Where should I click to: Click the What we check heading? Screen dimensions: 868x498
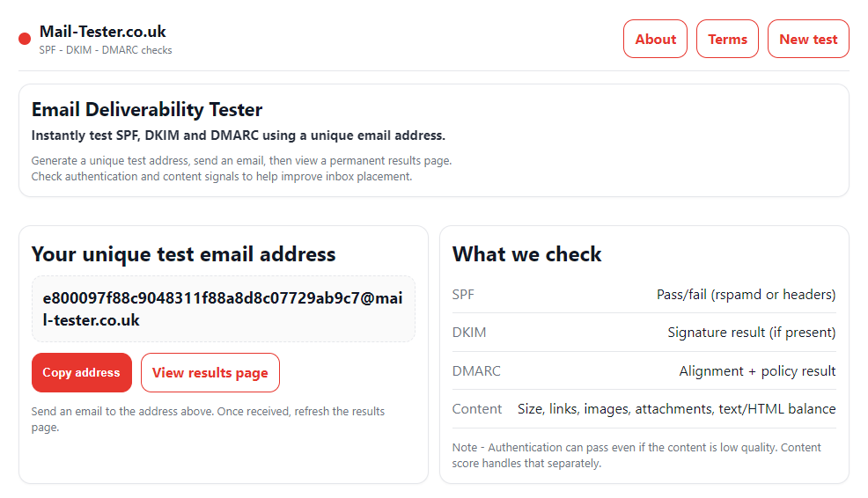(x=526, y=254)
